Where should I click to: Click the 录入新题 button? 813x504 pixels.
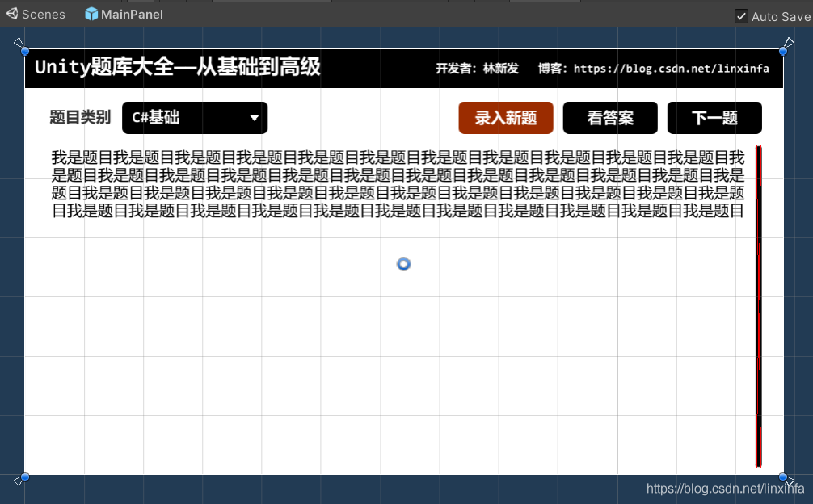[x=506, y=118]
